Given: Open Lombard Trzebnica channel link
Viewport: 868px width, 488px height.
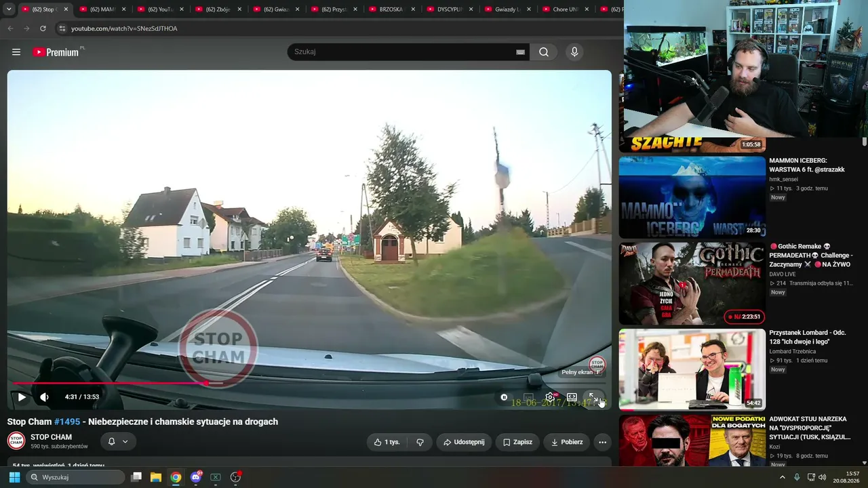Looking at the screenshot, I should point(792,352).
